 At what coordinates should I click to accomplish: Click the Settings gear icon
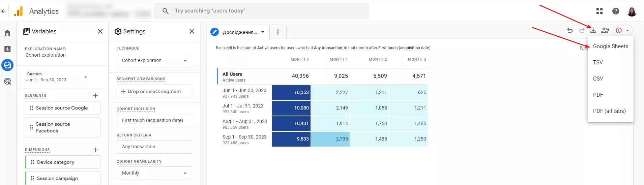click(x=118, y=31)
